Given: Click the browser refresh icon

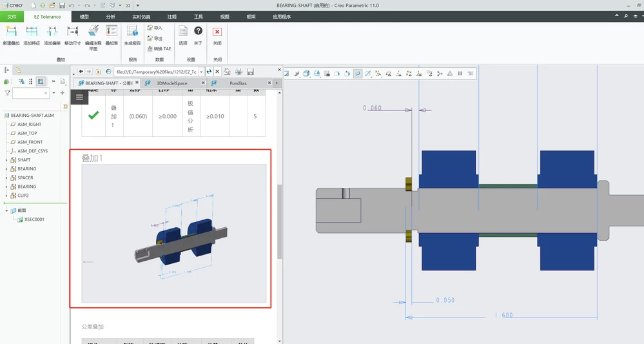Looking at the screenshot, I should point(209,72).
